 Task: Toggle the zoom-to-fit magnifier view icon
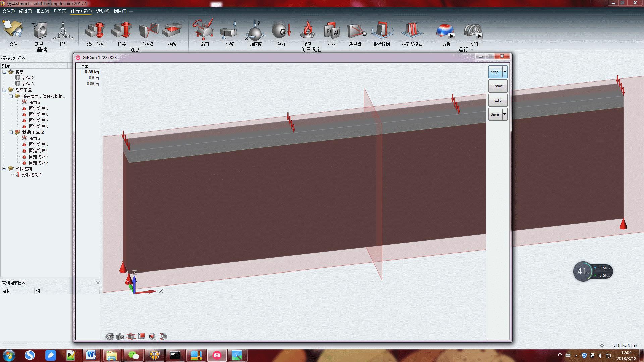pyautogui.click(x=152, y=336)
